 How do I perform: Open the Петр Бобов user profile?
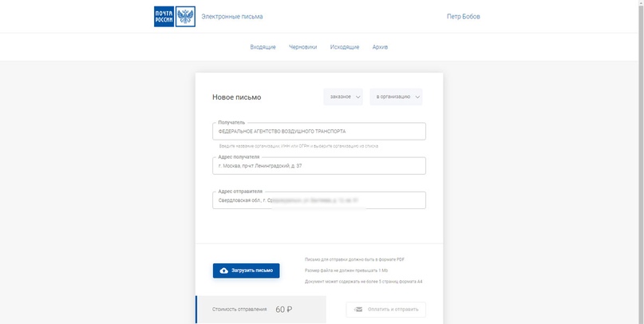tap(463, 17)
